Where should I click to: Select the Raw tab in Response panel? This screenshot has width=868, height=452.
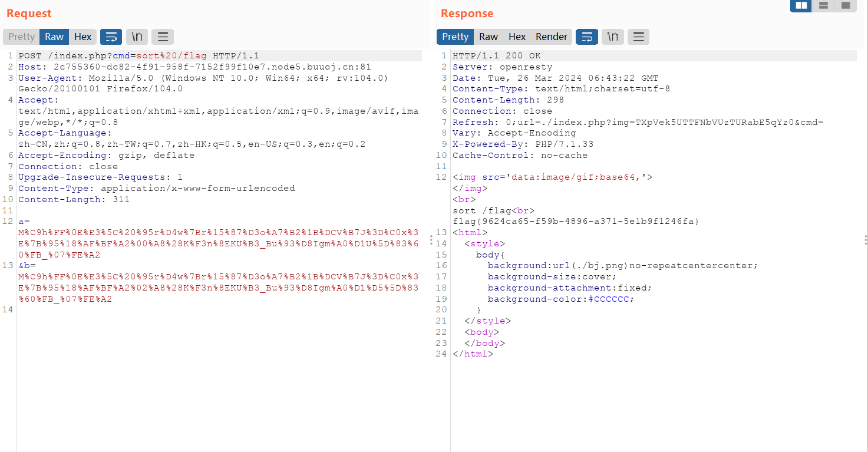point(489,37)
